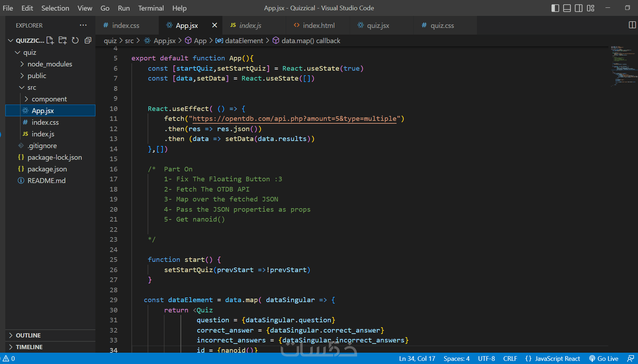Screen dimensions: 638x364
Task: Click the data.map() callback breadcrumb
Action: tap(307, 41)
